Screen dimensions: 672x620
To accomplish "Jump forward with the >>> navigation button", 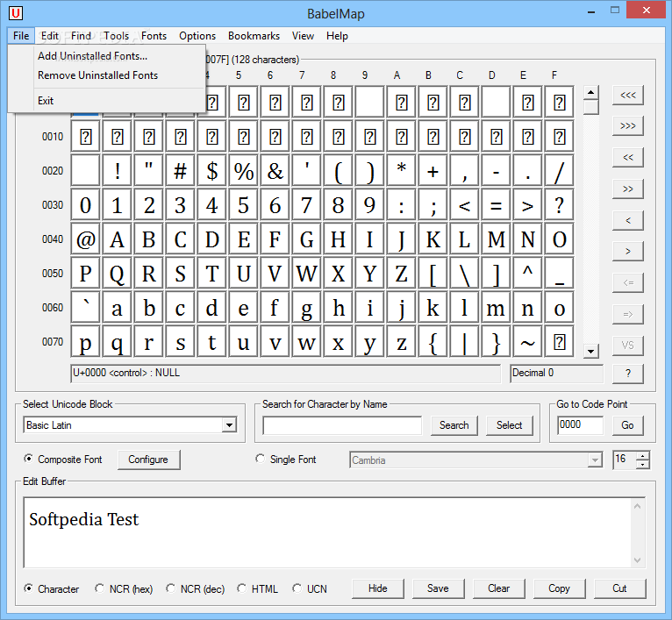I will (628, 126).
